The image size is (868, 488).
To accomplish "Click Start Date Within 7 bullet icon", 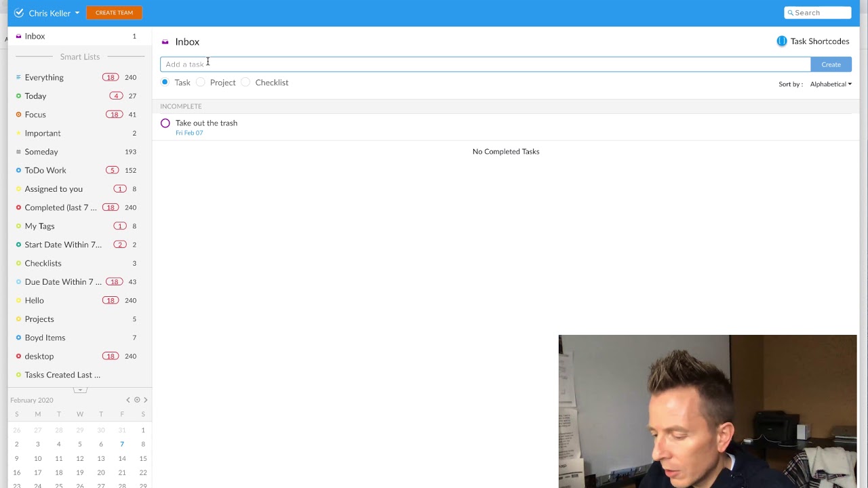I will 18,245.
